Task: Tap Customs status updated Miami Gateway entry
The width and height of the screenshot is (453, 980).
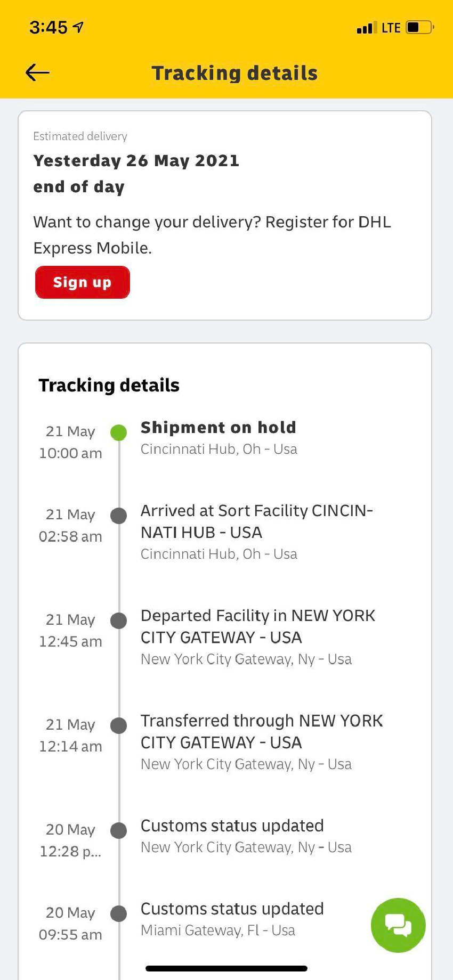Action: click(x=232, y=919)
